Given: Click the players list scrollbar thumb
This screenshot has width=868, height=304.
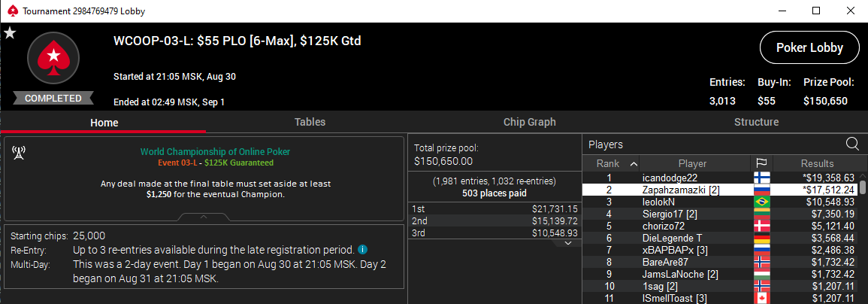Looking at the screenshot, I should click(863, 187).
